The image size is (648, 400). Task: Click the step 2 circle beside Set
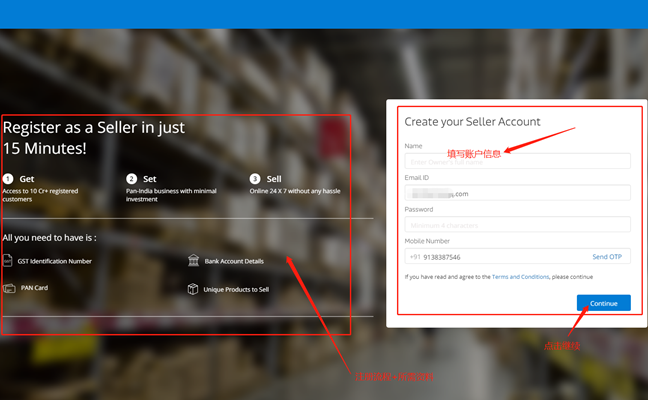click(x=131, y=179)
